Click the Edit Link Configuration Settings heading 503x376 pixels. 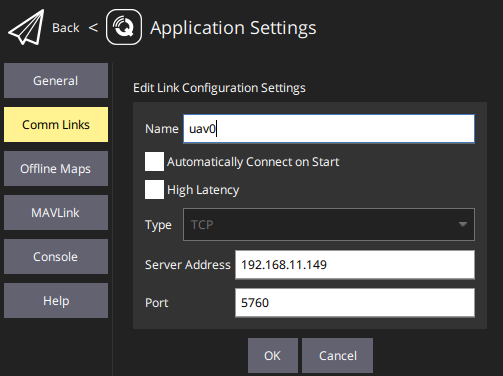(219, 88)
